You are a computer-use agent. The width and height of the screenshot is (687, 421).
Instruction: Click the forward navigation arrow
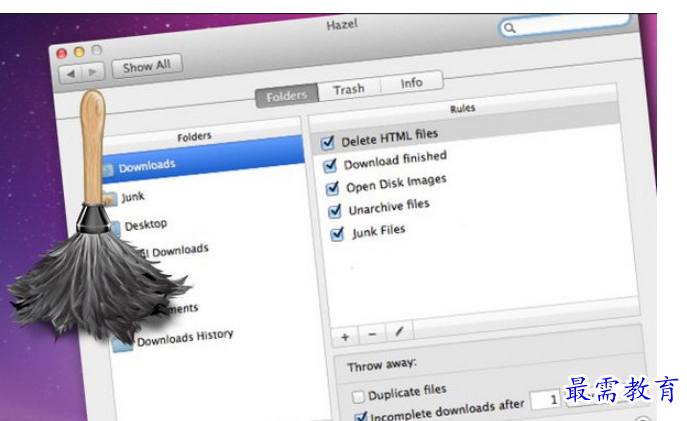click(x=93, y=71)
